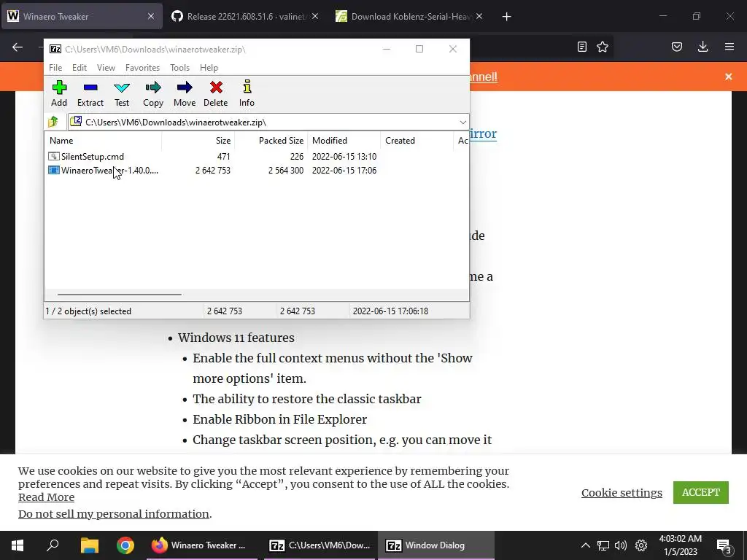This screenshot has width=747, height=560.
Task: Click the Extract toolbar icon
Action: 90,93
